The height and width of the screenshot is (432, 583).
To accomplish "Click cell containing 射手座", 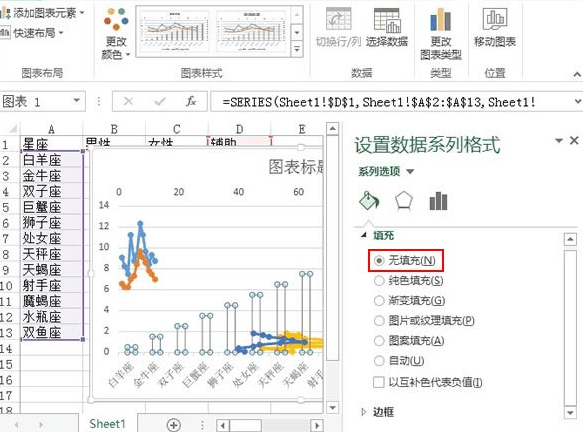I will click(x=51, y=285).
